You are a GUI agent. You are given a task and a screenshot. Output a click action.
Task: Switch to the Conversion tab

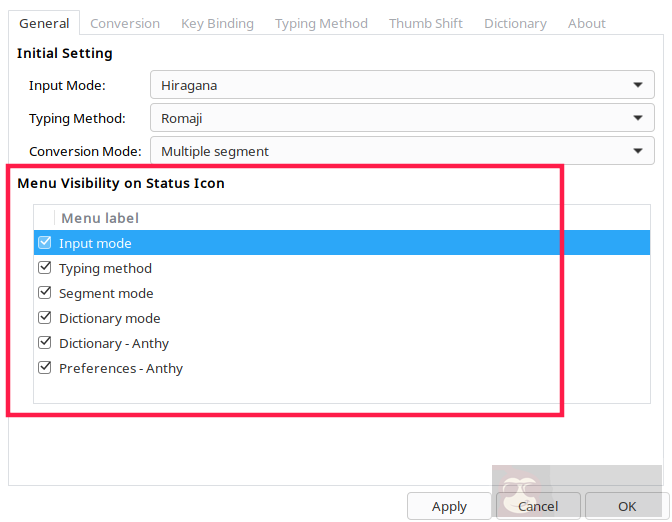pyautogui.click(x=125, y=23)
